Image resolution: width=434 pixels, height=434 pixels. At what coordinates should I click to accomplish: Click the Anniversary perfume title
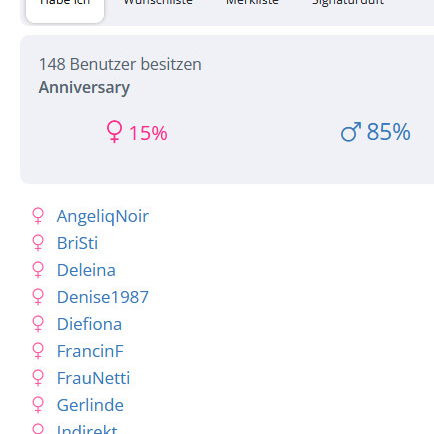point(84,88)
